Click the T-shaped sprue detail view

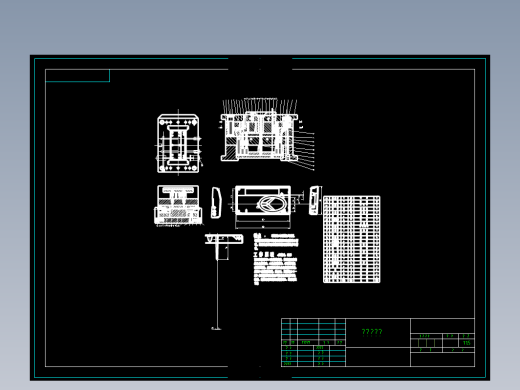point(224,247)
